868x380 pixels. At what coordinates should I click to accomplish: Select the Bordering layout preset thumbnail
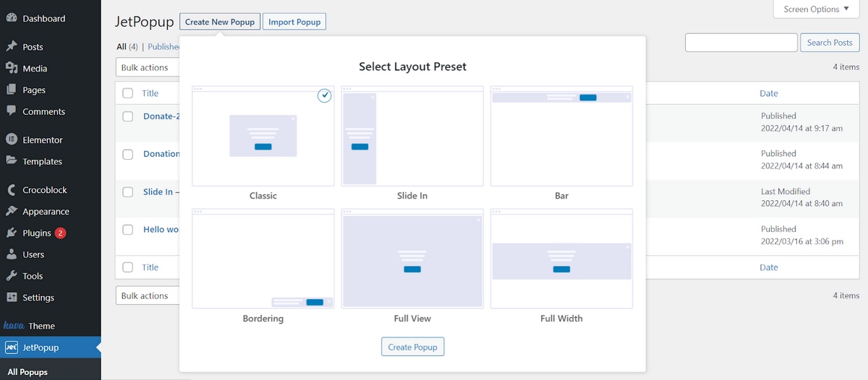pyautogui.click(x=263, y=259)
